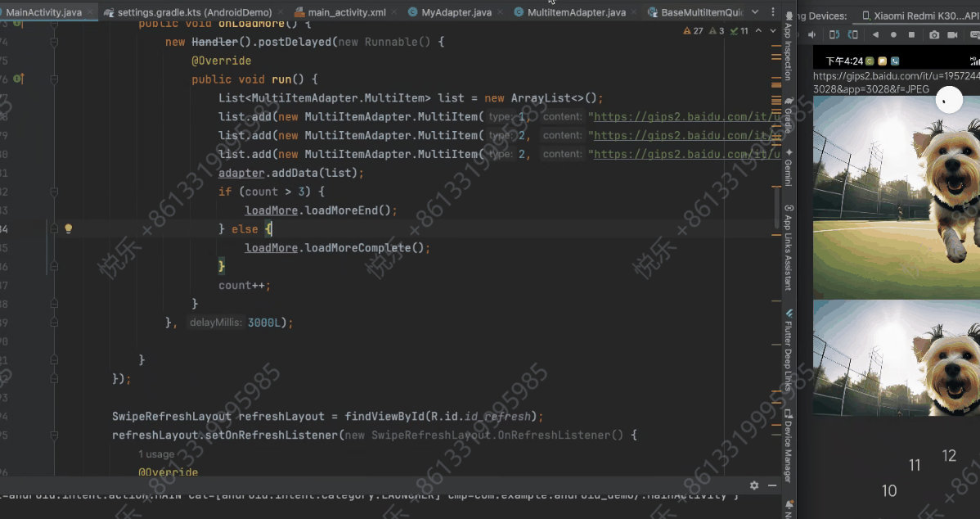Viewport: 980px width, 519px height.
Task: Toggle fold marker at the }); line
Action: pos(54,379)
